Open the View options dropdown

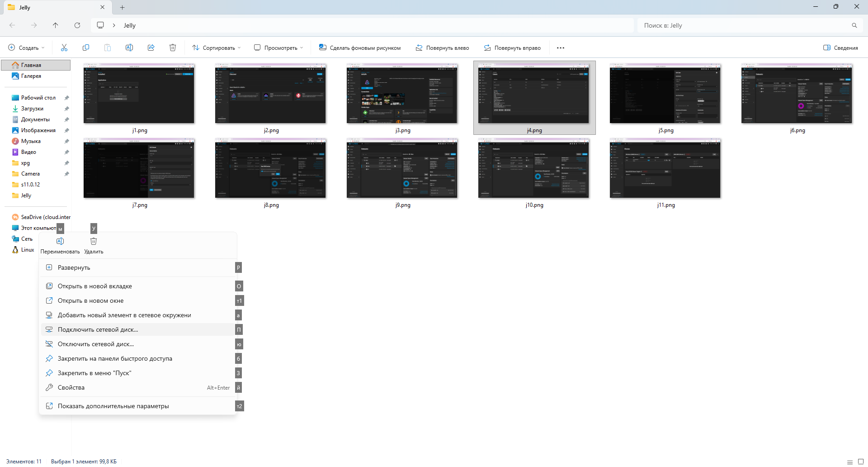click(278, 48)
